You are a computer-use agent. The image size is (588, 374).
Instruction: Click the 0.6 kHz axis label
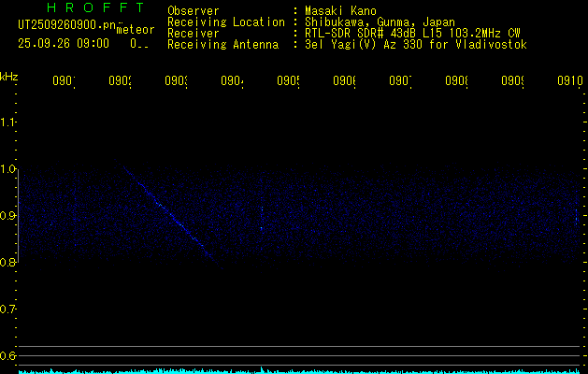pos(7,355)
